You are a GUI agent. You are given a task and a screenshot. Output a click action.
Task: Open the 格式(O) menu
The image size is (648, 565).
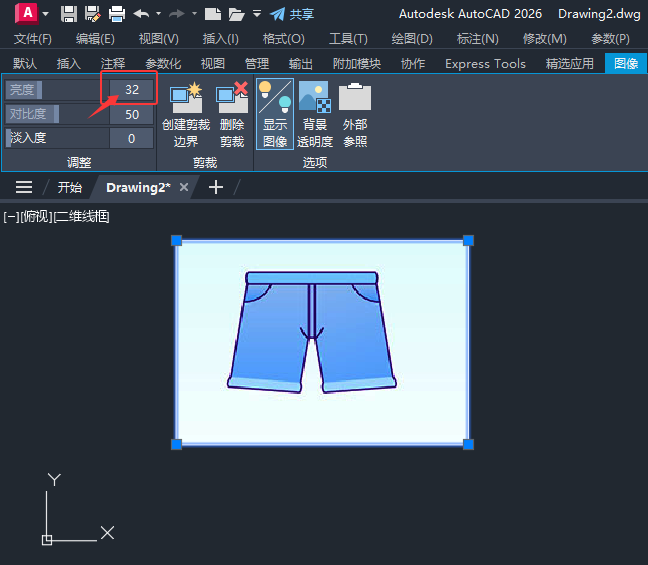pos(284,39)
